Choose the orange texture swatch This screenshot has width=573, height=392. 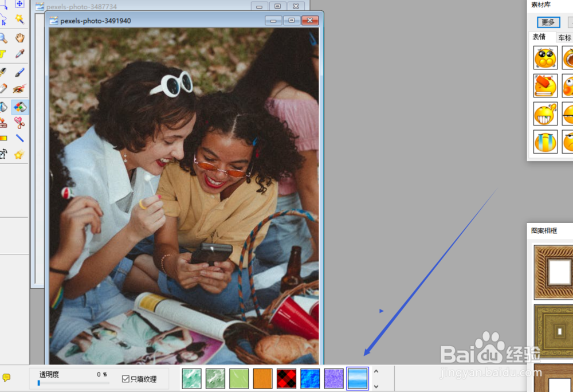coord(263,378)
